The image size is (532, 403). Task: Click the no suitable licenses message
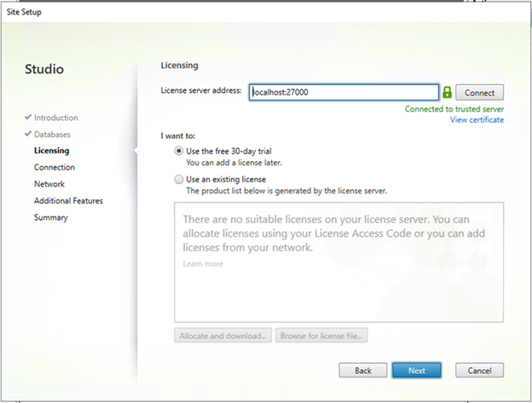[x=334, y=233]
